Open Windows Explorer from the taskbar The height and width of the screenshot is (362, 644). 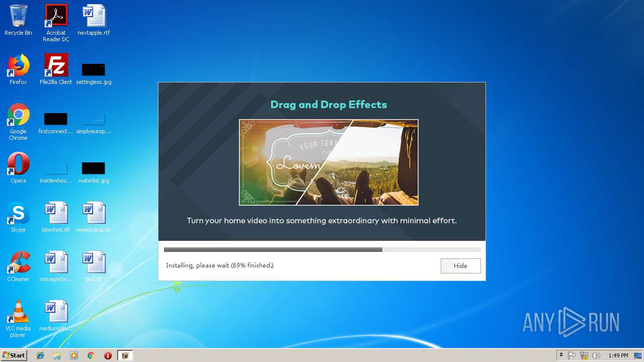coord(57,355)
